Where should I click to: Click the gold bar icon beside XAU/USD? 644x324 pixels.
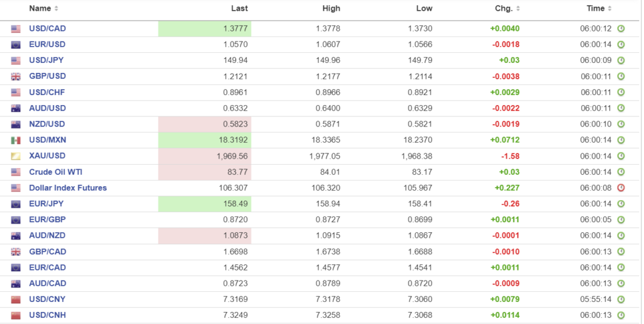[x=16, y=156]
